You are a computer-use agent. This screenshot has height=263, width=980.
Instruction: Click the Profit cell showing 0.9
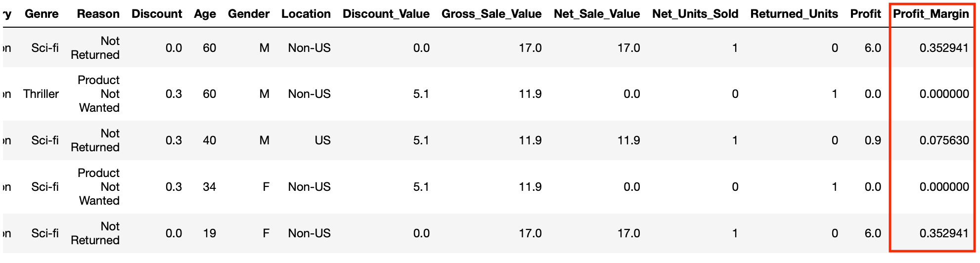(873, 140)
